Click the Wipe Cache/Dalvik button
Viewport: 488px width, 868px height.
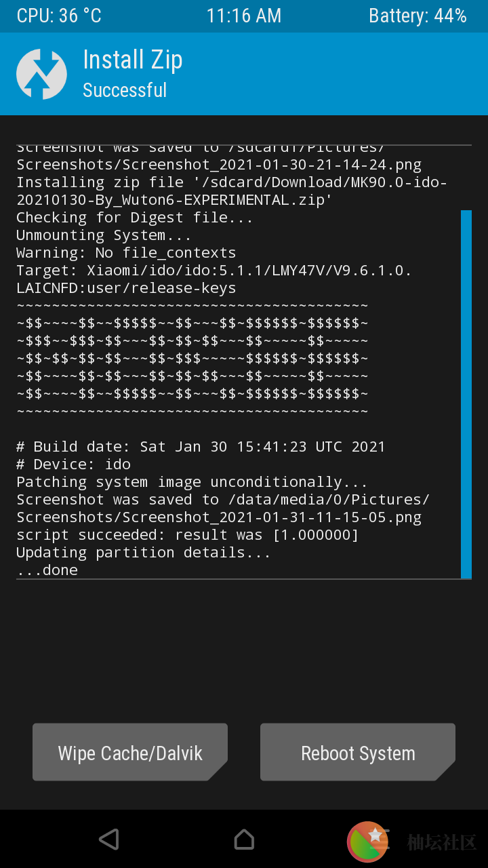point(130,752)
